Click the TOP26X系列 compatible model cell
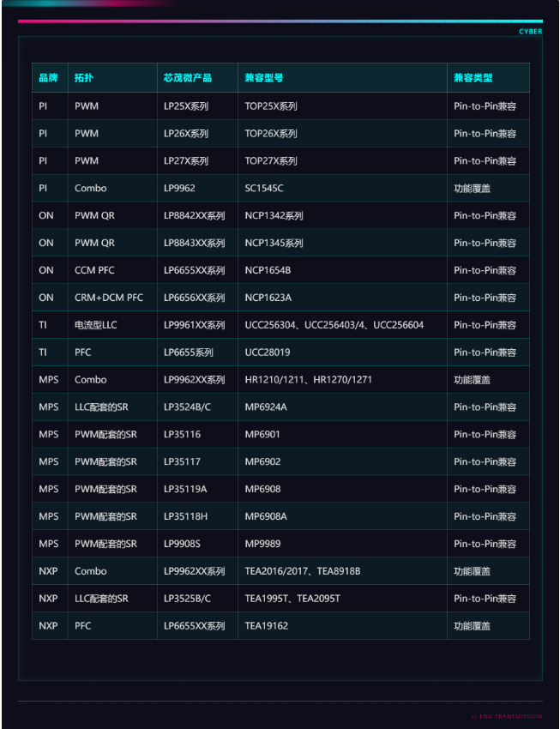This screenshot has width=560, height=729. pyautogui.click(x=271, y=134)
